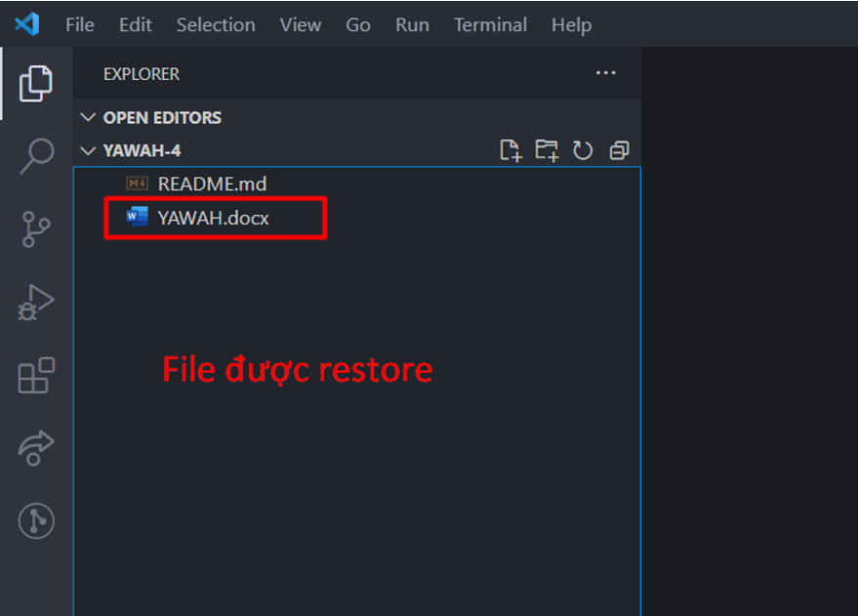Click the markdown icon beside README.md
Image resolution: width=858 pixels, height=616 pixels.
pyautogui.click(x=137, y=184)
